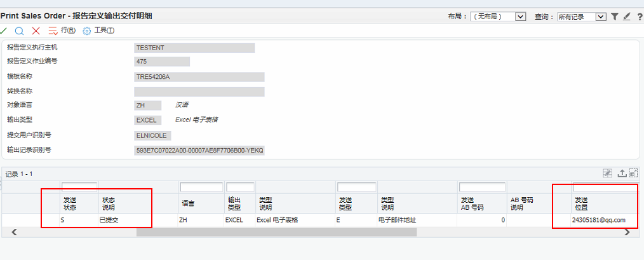The image size is (644, 260).
Task: Click the EXCEL output type grid cell
Action: [239, 220]
